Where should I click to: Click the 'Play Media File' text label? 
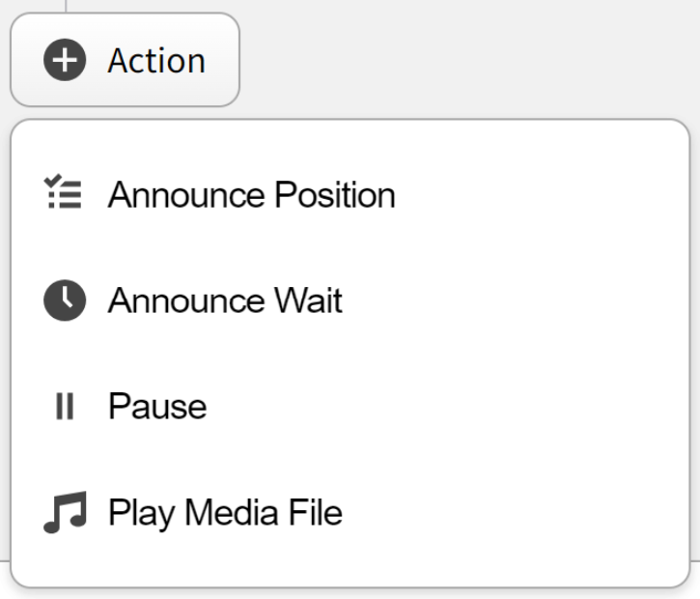(225, 512)
